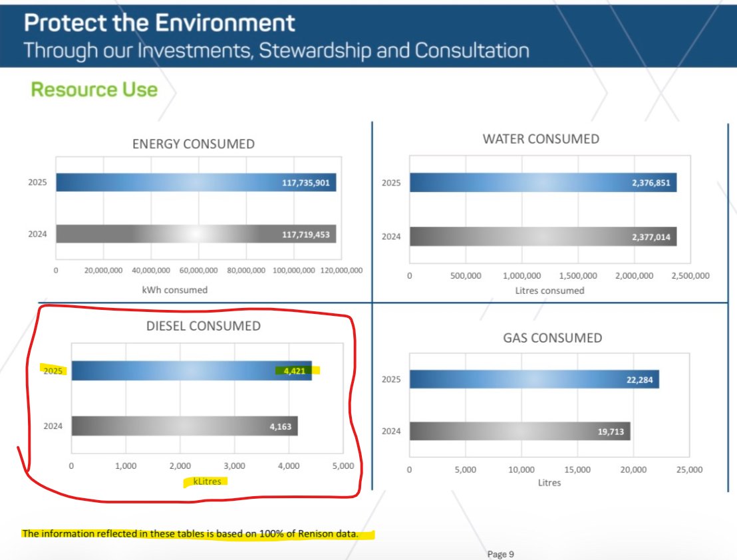Select the 'GAS CONSUMED' chart title

click(x=552, y=339)
